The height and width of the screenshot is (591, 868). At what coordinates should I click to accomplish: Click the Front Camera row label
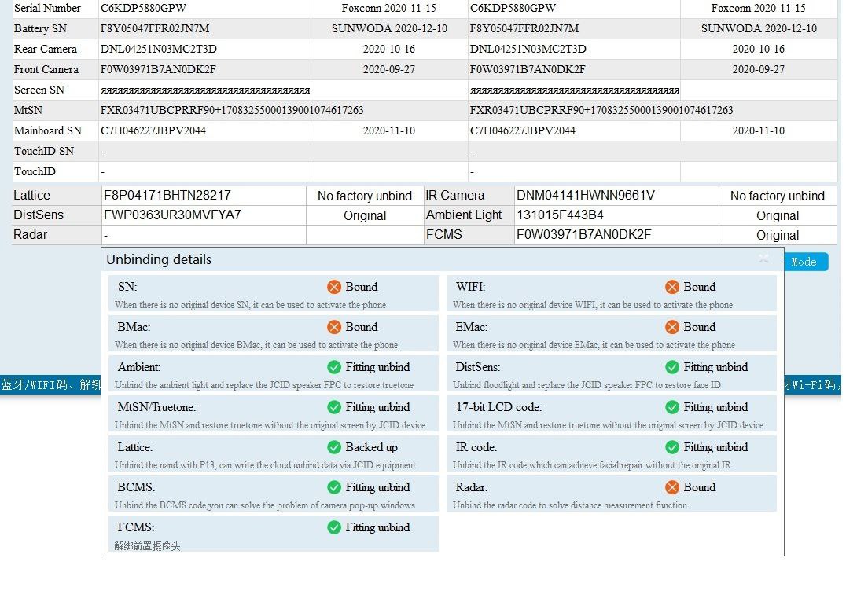(46, 69)
